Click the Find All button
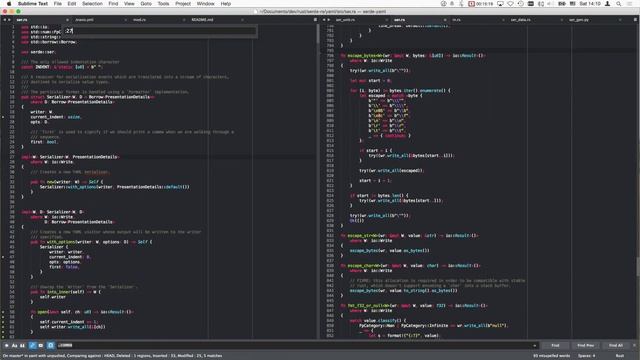This screenshot has width=640, height=360. coord(616,345)
